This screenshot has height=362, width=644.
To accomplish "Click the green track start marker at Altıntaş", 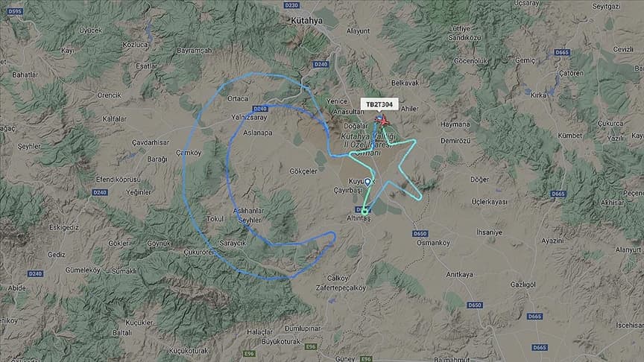I will coord(364,212).
